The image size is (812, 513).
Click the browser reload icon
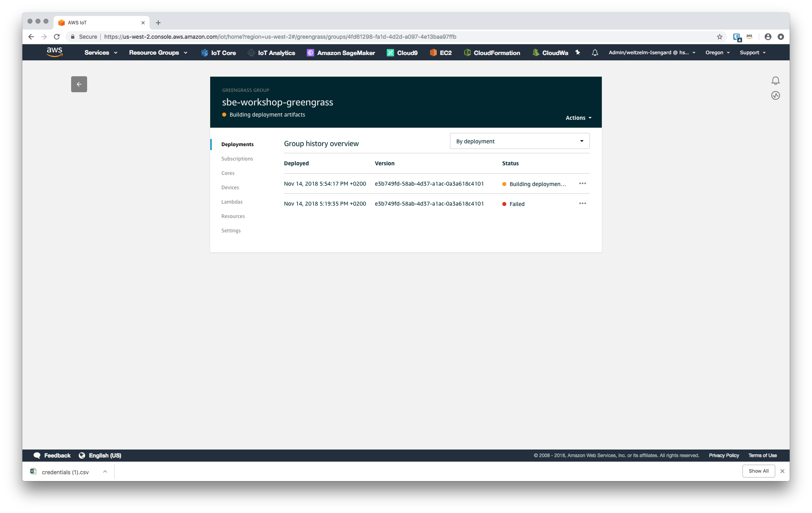pos(57,37)
